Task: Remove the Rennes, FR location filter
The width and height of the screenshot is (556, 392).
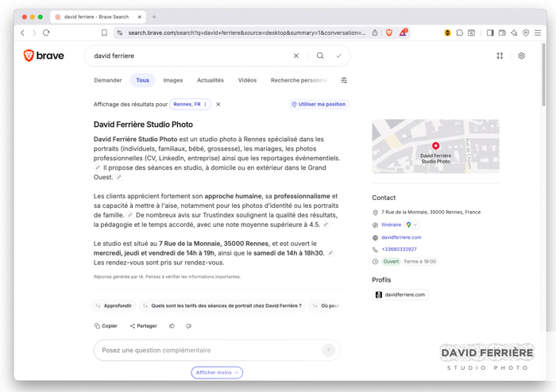Action: (x=218, y=104)
